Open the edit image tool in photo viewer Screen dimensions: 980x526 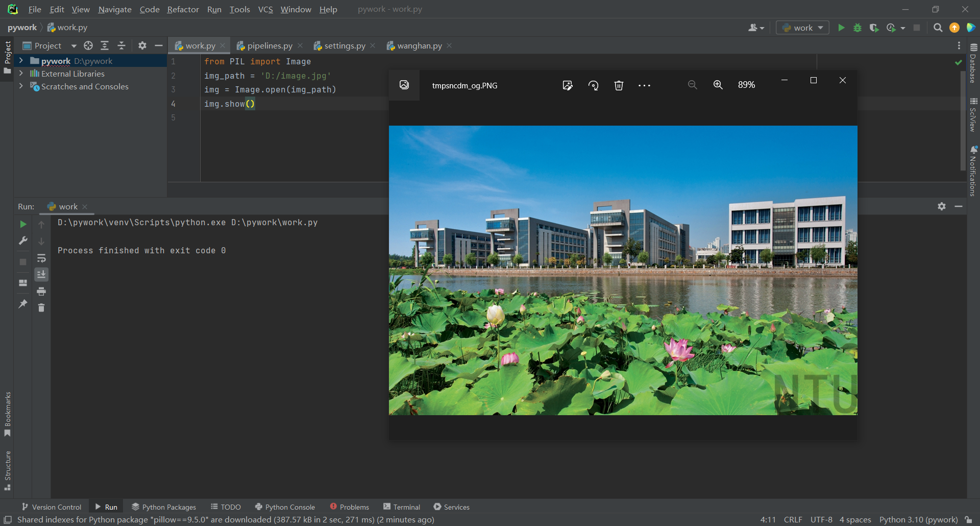pos(567,85)
